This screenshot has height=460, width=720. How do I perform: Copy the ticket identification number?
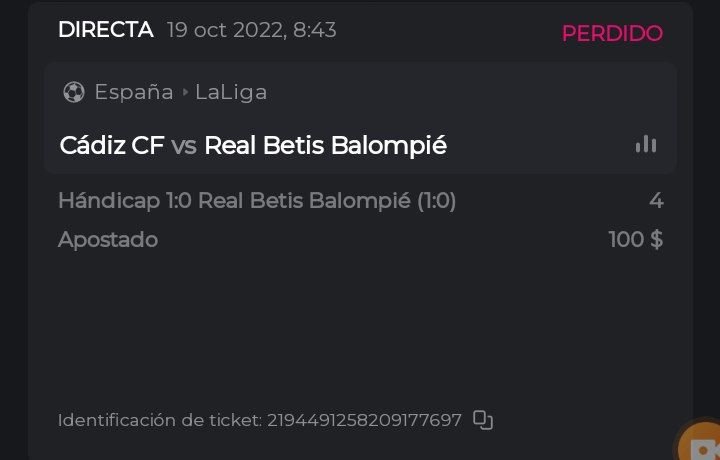483,420
